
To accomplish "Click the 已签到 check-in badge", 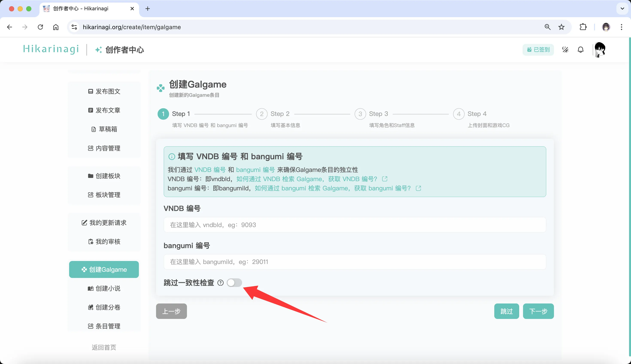I will [x=538, y=50].
